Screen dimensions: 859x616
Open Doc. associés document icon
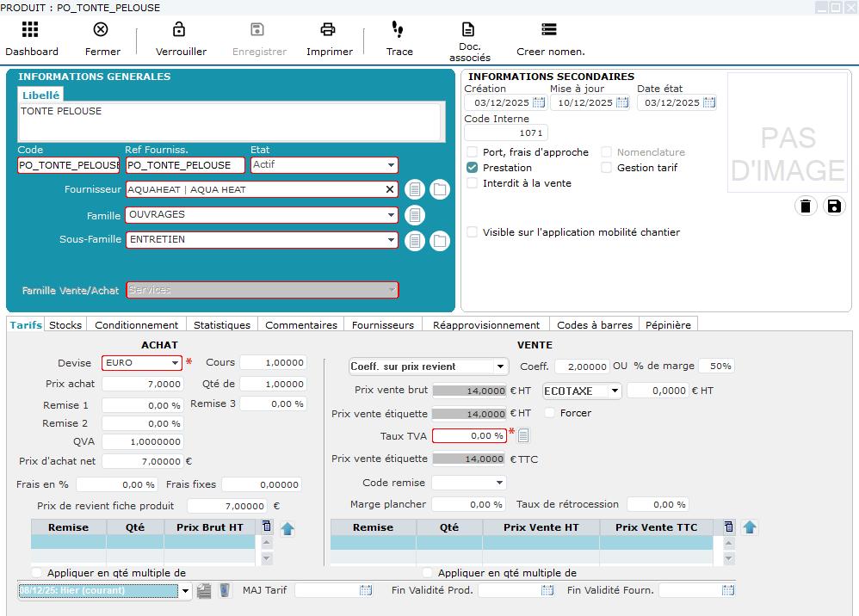coord(468,30)
